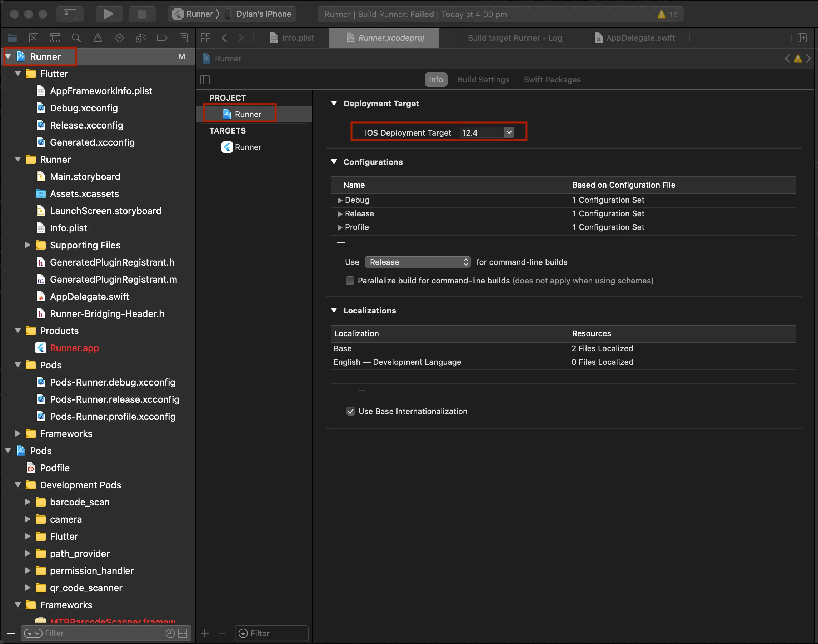Select the Build Settings tab
The height and width of the screenshot is (644, 818).
pos(483,80)
